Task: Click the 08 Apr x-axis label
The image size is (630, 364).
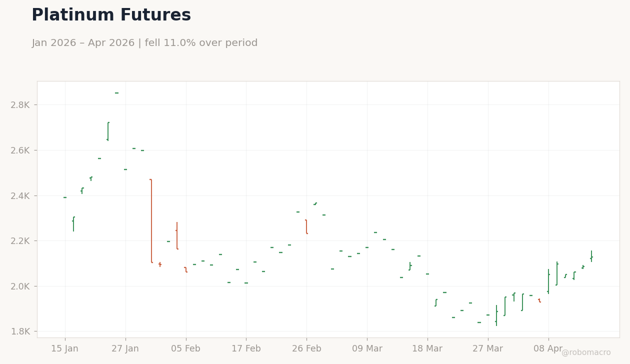Action: [548, 349]
